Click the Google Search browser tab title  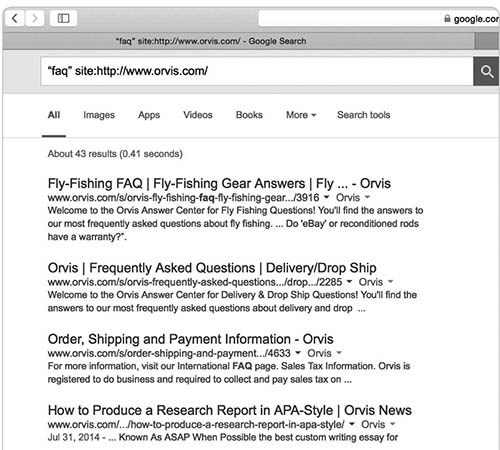tap(211, 41)
